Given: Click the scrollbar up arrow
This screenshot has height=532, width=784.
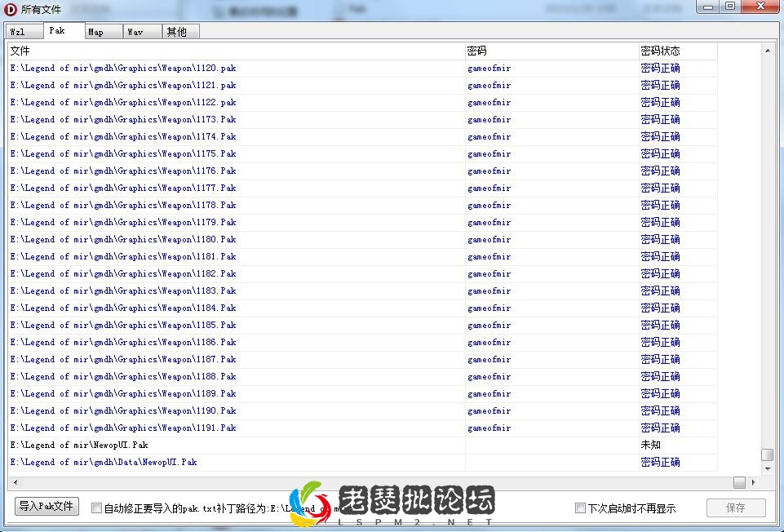Looking at the screenshot, I should pos(768,49).
